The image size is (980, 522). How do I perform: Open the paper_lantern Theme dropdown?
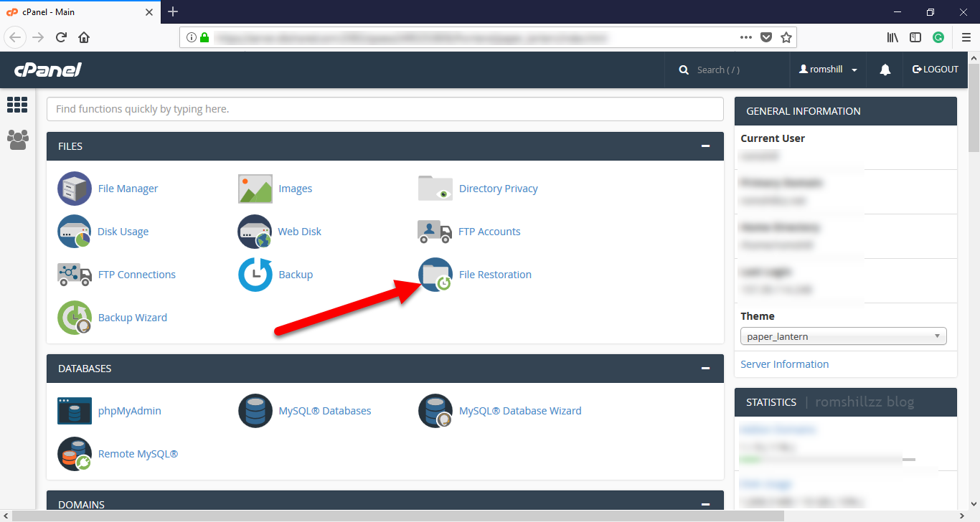point(843,336)
